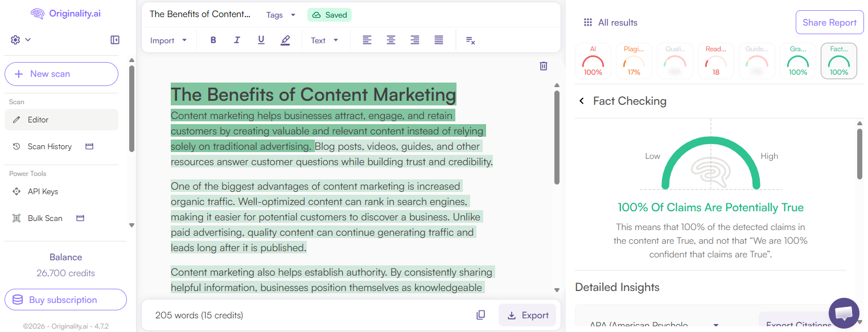Align text right

(415, 40)
